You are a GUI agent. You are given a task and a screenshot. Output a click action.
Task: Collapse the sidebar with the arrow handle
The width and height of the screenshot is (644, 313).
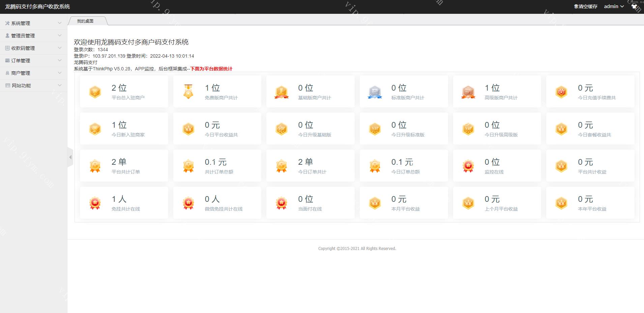tap(70, 157)
